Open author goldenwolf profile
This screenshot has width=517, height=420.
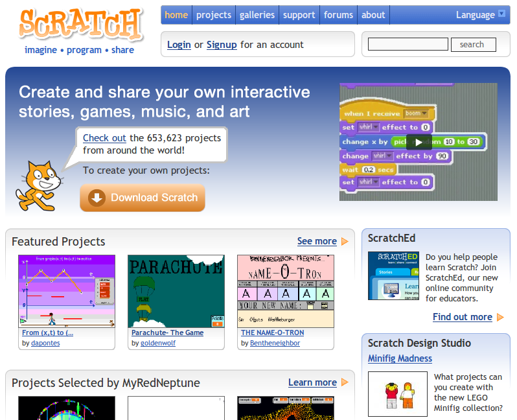[158, 343]
